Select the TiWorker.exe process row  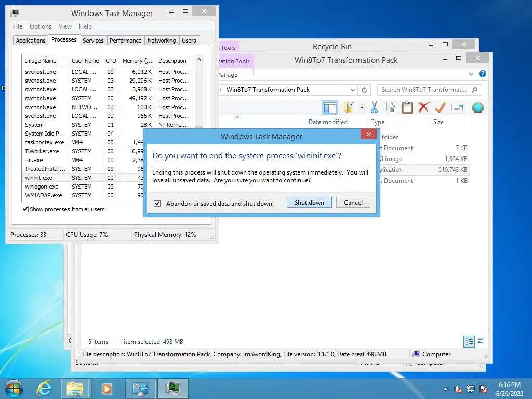(x=83, y=151)
